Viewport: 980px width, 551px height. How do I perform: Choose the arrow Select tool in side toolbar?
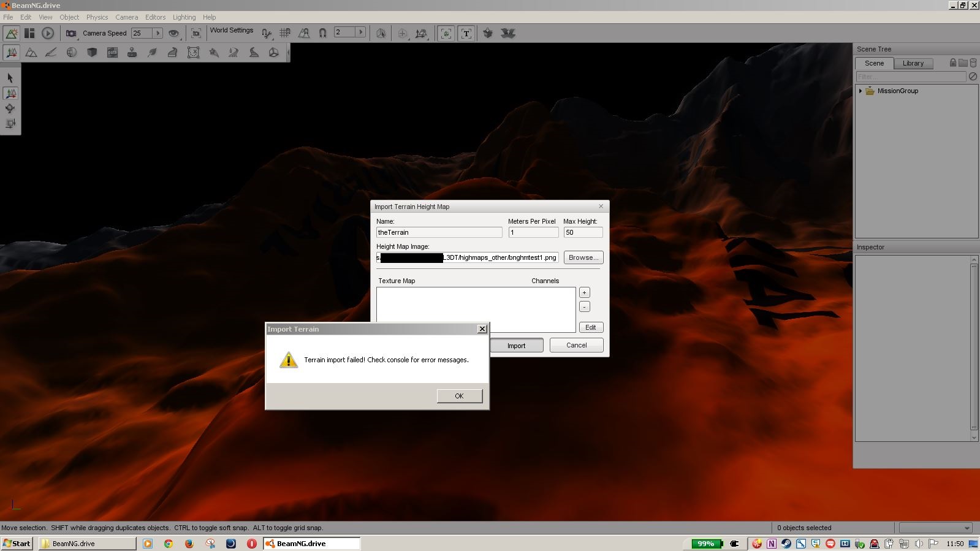point(10,78)
